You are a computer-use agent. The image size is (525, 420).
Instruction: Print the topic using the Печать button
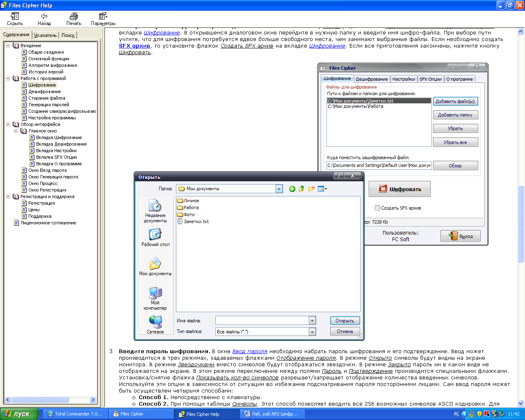[x=74, y=19]
